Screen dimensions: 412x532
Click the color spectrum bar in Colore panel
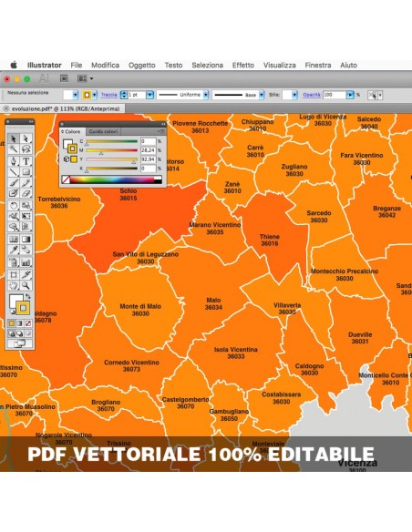tap(111, 179)
